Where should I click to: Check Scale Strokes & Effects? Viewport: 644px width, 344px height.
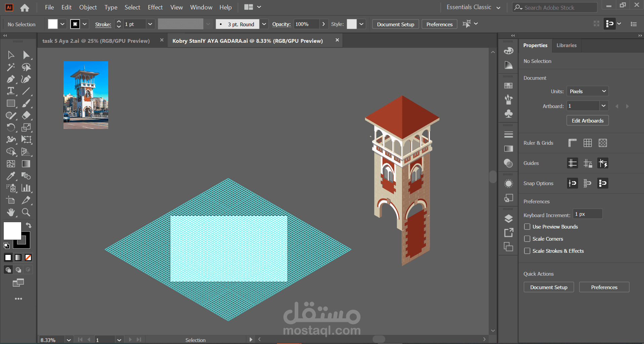pos(527,251)
